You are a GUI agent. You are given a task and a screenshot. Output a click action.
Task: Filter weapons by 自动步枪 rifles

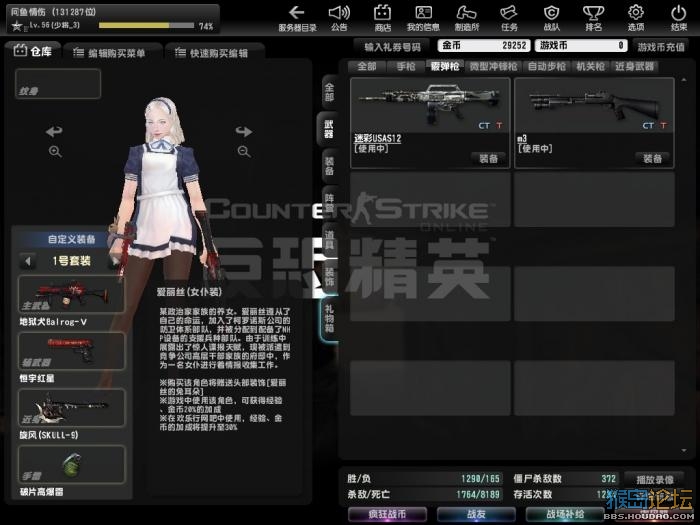tap(547, 67)
